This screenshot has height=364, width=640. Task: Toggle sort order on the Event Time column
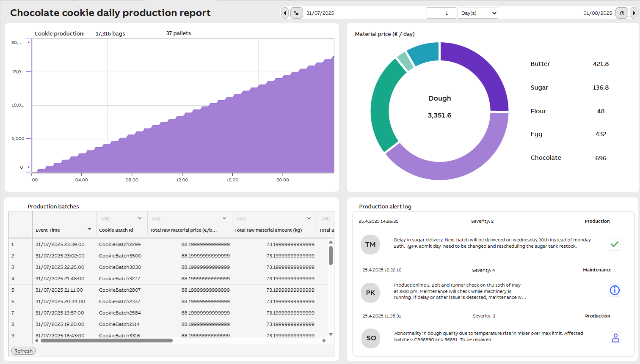(x=89, y=230)
